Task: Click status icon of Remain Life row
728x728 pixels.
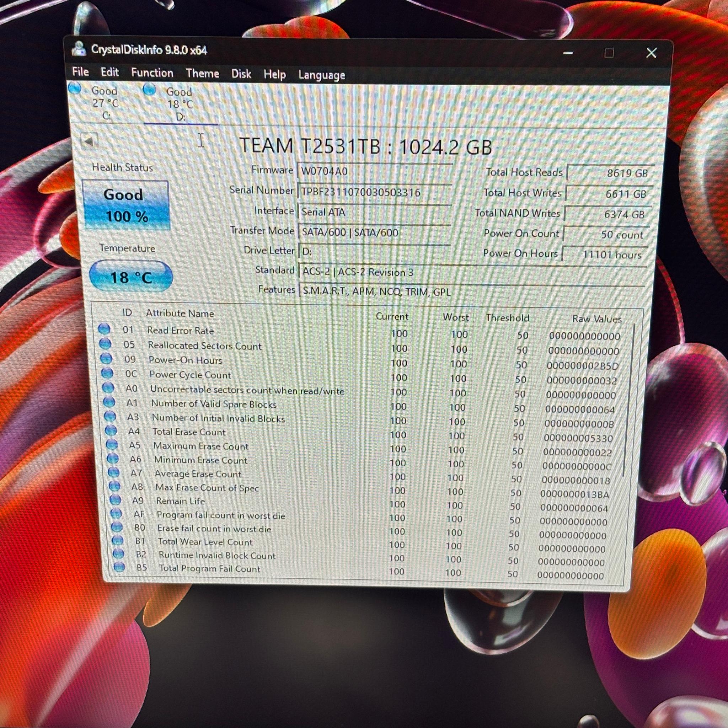Action: tap(115, 500)
